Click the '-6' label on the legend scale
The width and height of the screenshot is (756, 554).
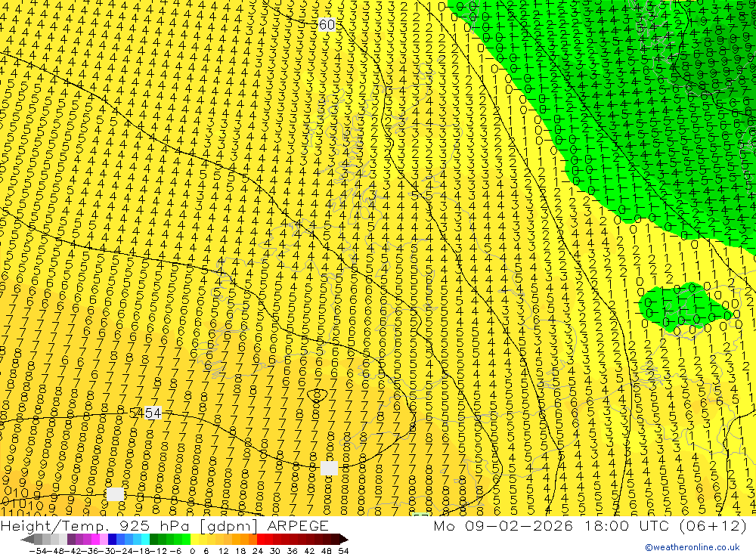point(175,551)
